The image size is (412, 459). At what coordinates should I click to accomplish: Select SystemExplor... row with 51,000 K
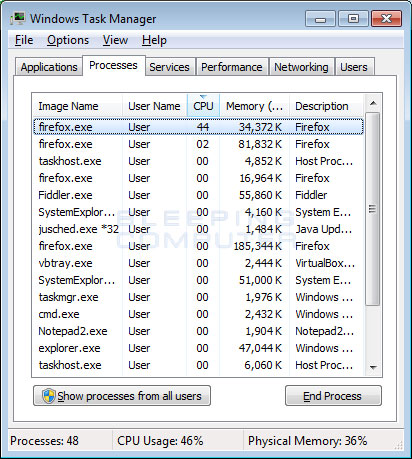pos(198,280)
